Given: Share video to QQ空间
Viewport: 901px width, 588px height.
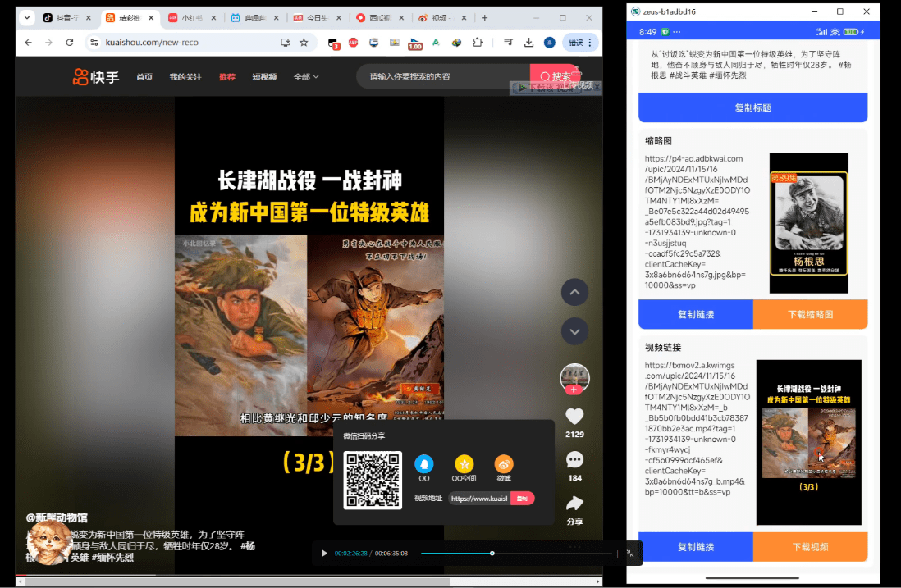Looking at the screenshot, I should click(464, 463).
